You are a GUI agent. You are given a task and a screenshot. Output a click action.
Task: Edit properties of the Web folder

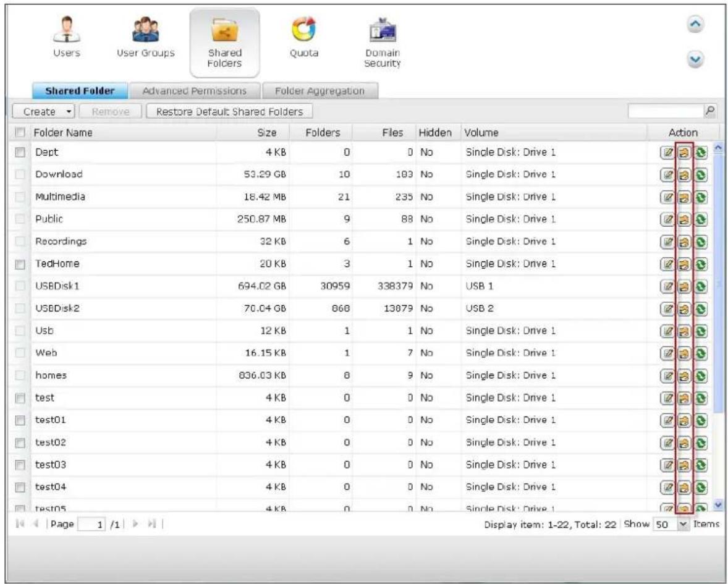click(x=667, y=353)
